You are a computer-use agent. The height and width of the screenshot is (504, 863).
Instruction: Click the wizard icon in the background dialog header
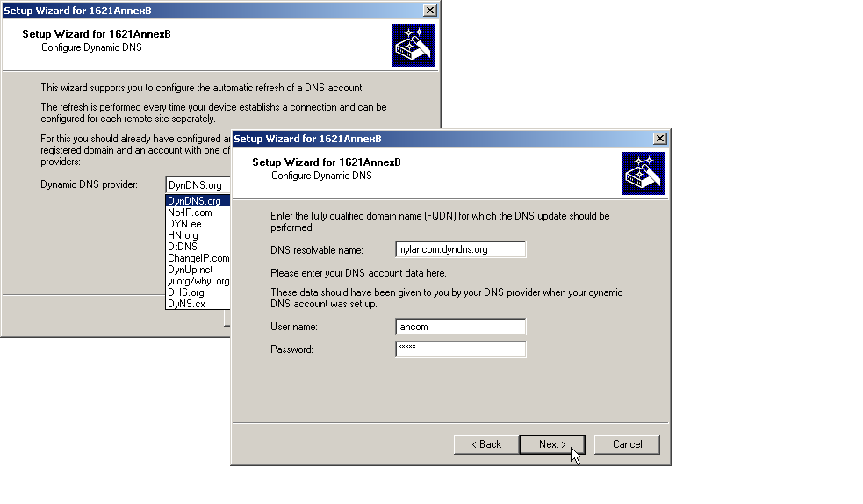pyautogui.click(x=413, y=45)
